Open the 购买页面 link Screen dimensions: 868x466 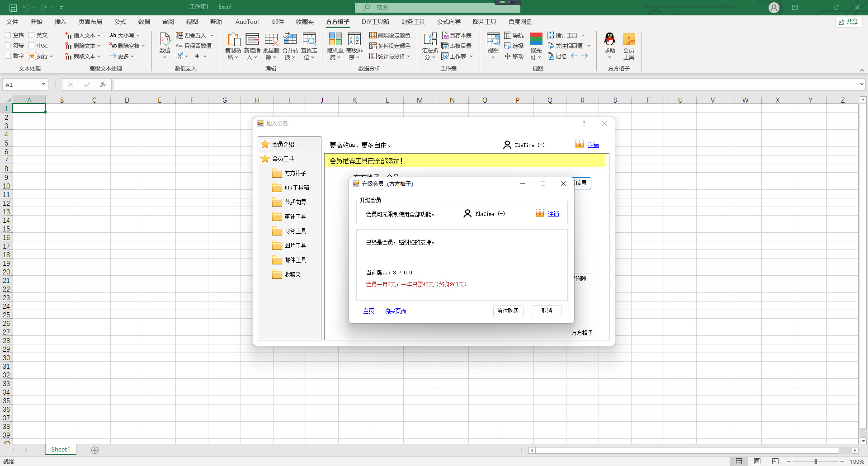(395, 311)
